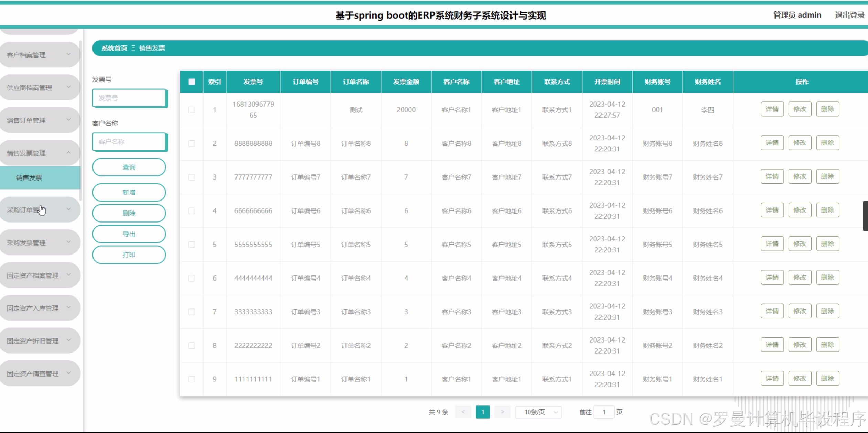The width and height of the screenshot is (868, 433).
Task: Collapse the 销售发票管理 menu
Action: (40, 153)
